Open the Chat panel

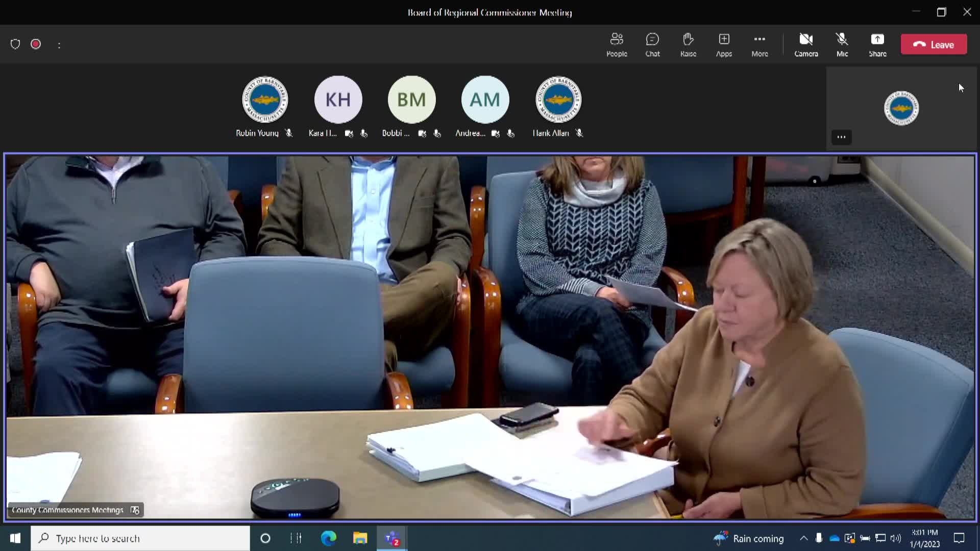tap(652, 44)
